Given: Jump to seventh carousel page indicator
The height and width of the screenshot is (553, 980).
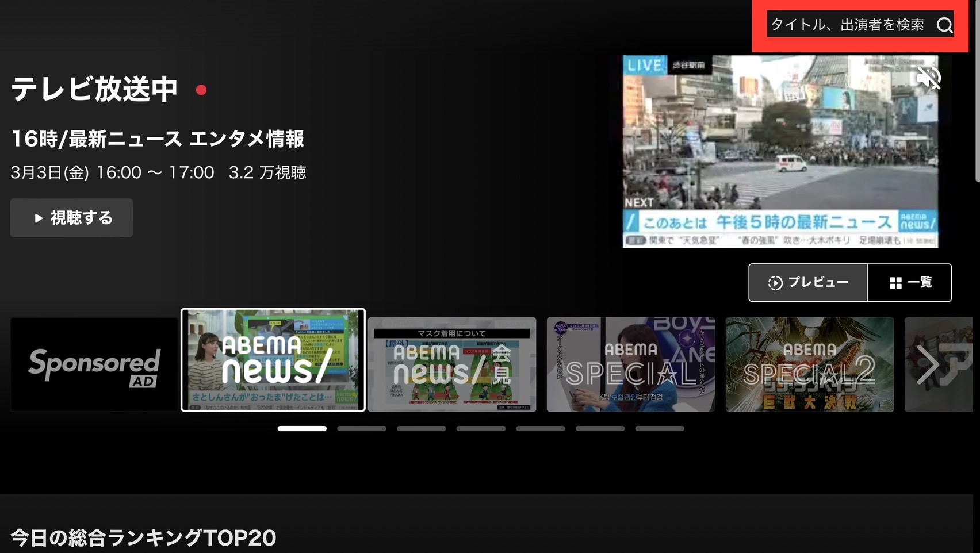Looking at the screenshot, I should coord(660,428).
